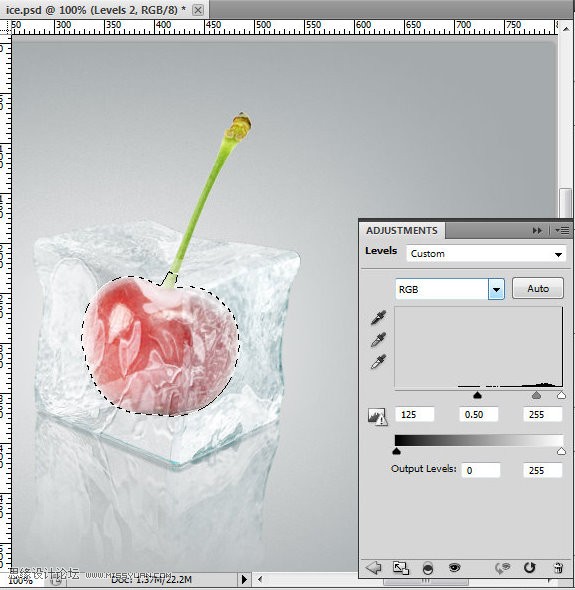Switch panel to expanded view icon
The image size is (575, 590).
(401, 568)
